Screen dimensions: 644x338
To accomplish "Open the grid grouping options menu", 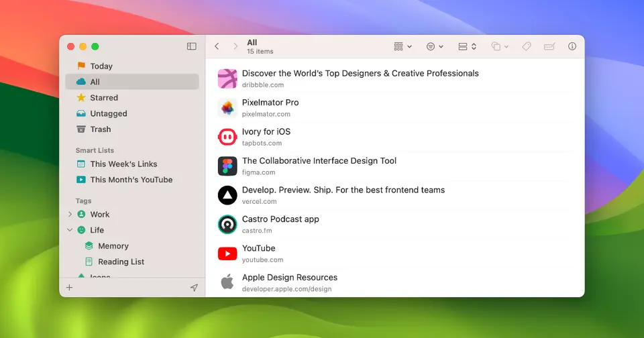I will click(x=402, y=46).
